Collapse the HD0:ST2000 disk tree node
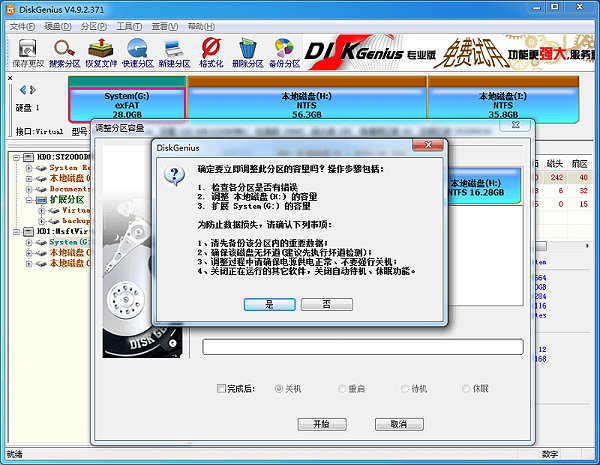The image size is (600, 465). coord(16,157)
